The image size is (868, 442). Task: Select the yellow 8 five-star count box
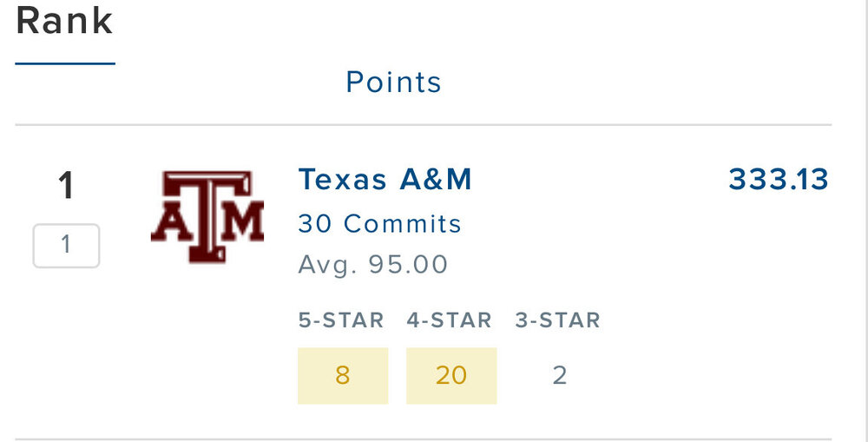[x=343, y=375]
